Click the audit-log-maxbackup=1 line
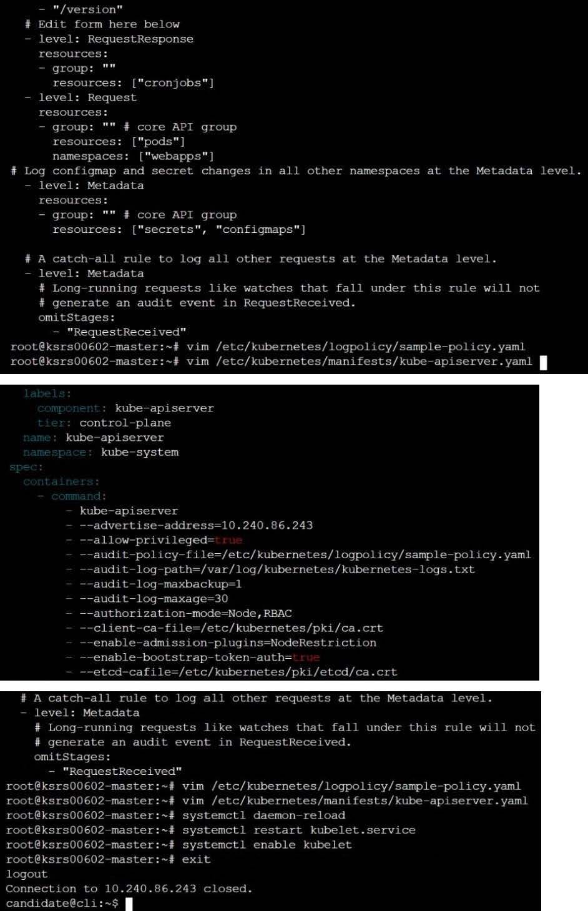 pyautogui.click(x=160, y=584)
